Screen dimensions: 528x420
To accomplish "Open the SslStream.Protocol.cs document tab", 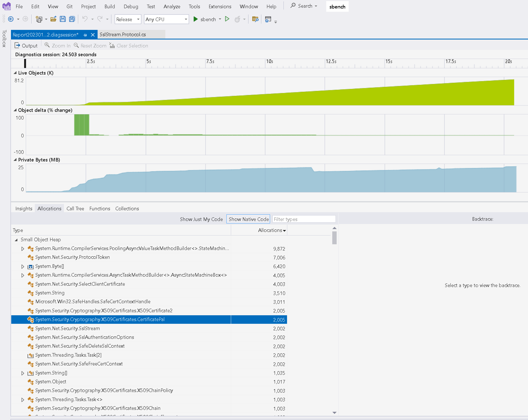I will (x=123, y=35).
